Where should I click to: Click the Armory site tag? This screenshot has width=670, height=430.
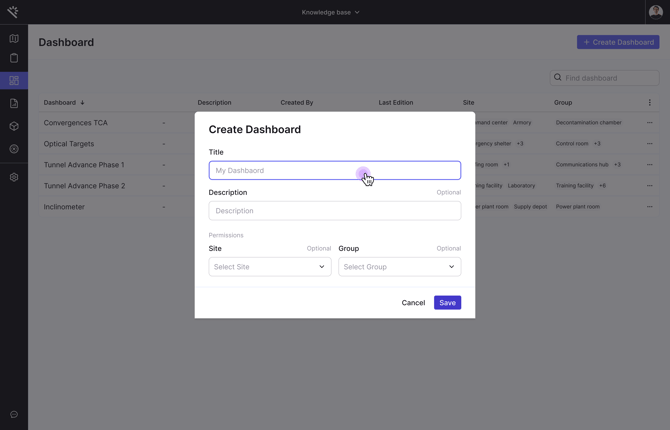click(x=522, y=123)
